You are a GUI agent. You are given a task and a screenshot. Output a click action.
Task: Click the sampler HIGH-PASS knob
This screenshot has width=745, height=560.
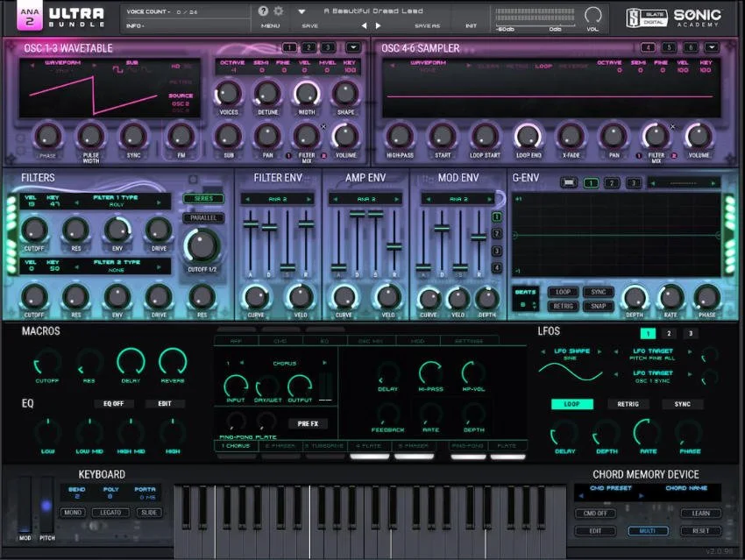400,137
